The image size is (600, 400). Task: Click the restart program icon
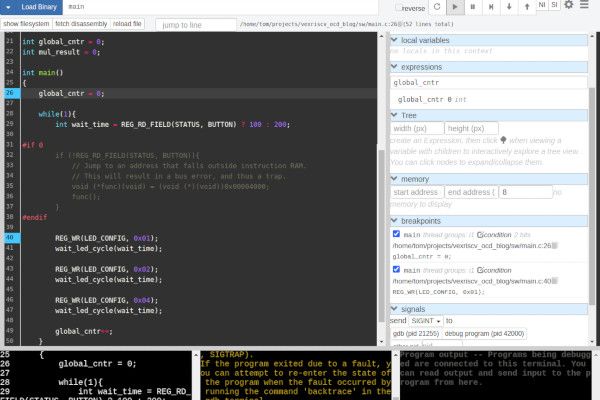click(435, 7)
